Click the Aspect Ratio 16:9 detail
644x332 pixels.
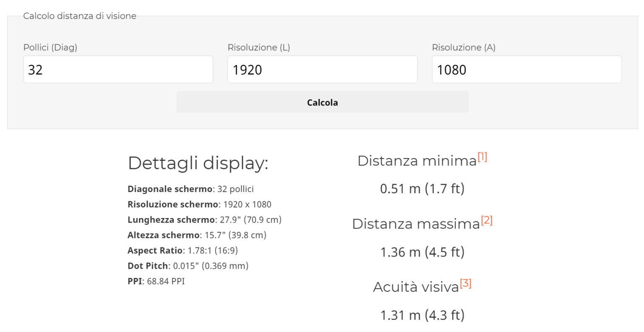click(x=183, y=250)
